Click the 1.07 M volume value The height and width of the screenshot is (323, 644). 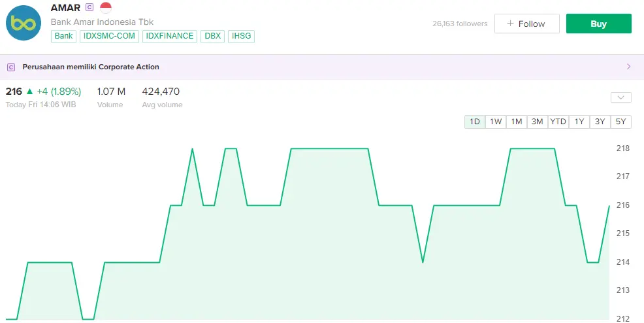tap(111, 92)
